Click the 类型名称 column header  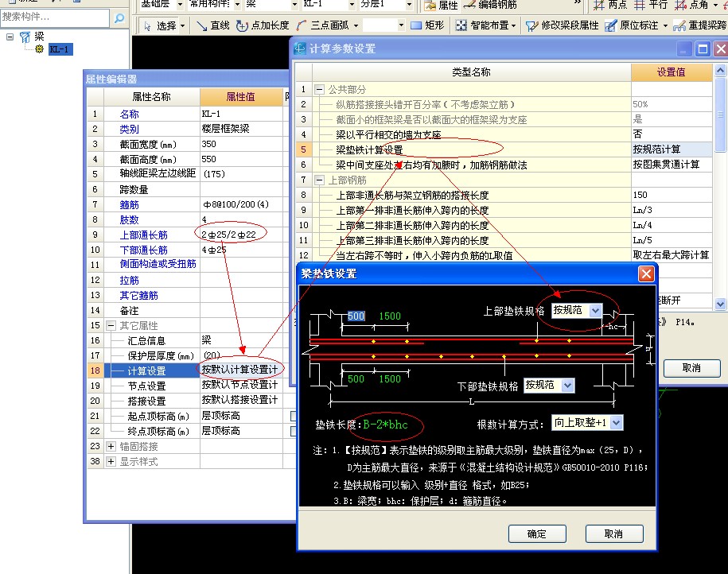click(471, 72)
